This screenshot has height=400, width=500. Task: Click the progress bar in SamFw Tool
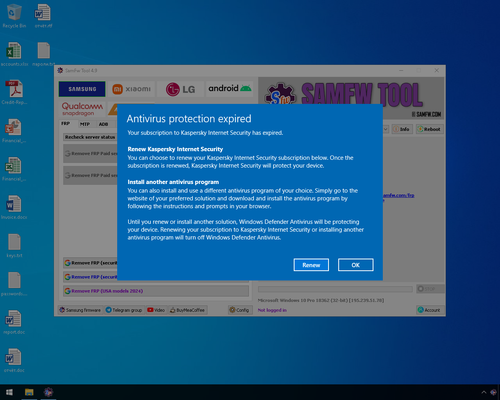335,289
